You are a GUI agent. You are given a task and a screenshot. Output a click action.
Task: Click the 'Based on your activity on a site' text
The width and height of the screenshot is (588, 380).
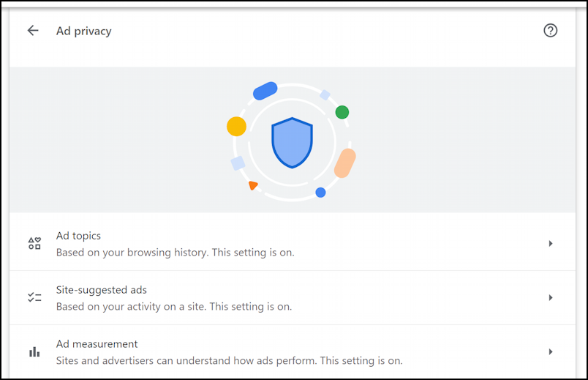[174, 307]
